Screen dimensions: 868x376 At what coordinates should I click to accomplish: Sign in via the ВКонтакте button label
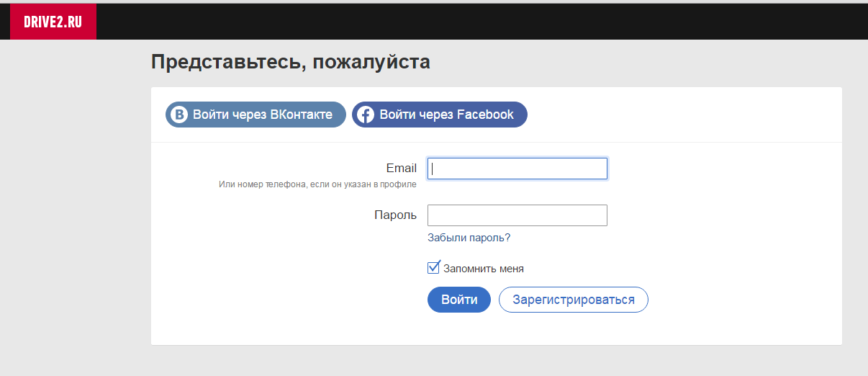point(262,115)
